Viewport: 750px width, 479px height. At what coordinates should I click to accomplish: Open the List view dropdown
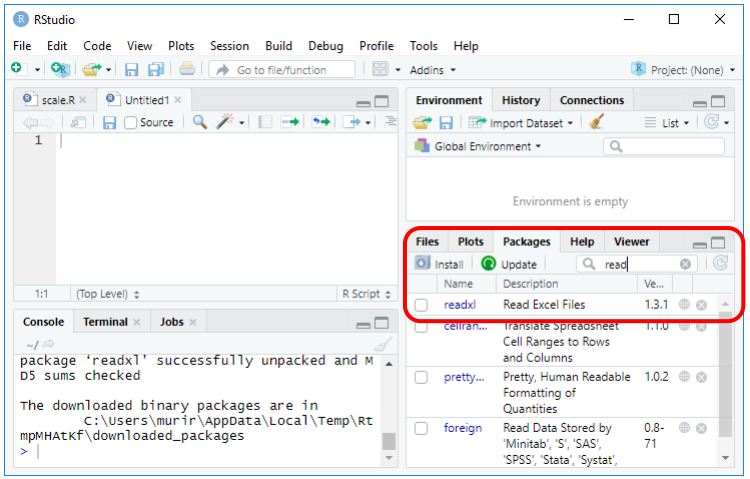click(667, 123)
